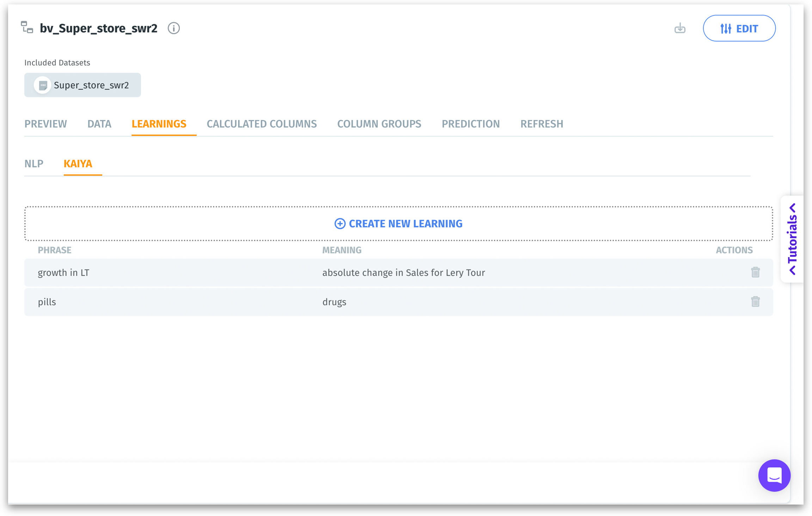Go to CALCULATED COLUMNS tab
This screenshot has height=516, width=812.
tap(262, 124)
